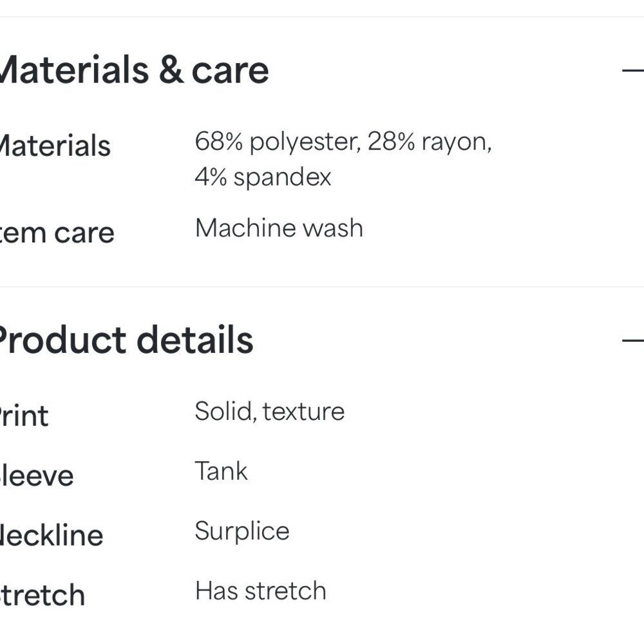The width and height of the screenshot is (644, 644).
Task: Select the Print row label
Action: pos(24,416)
